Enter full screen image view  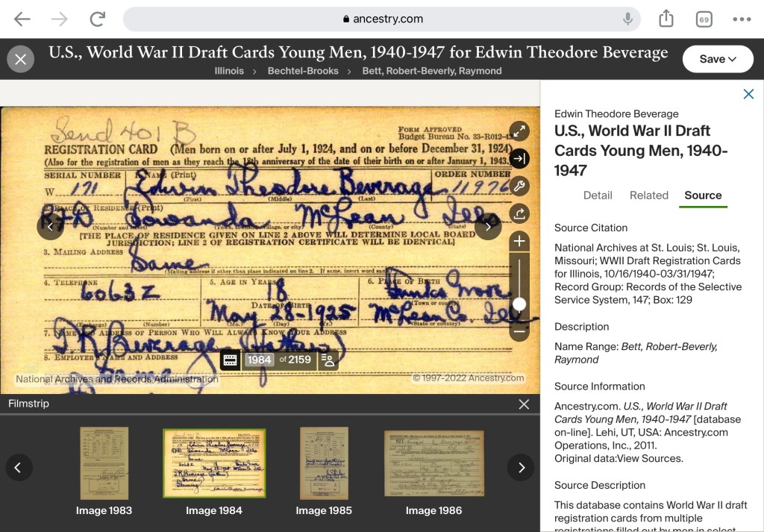click(x=519, y=131)
